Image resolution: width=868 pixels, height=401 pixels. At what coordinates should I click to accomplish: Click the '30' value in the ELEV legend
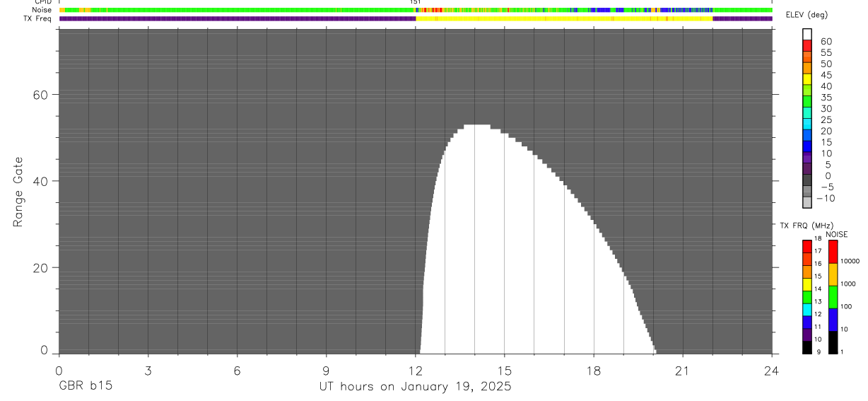(x=826, y=108)
